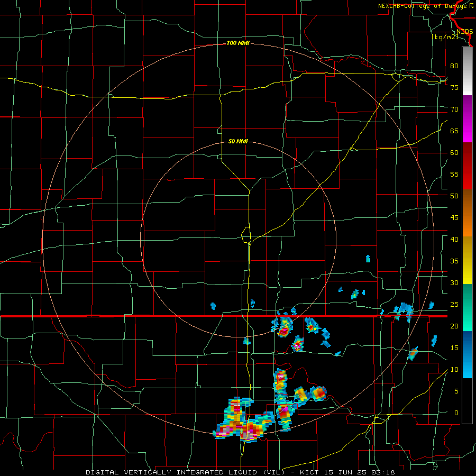
Task: Click the legend value "75"
Action: (x=454, y=87)
